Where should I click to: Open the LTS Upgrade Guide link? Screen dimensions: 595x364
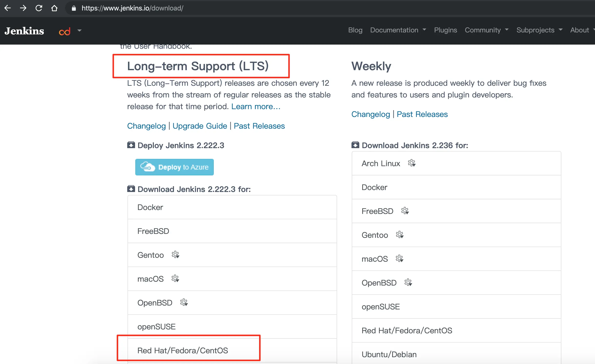pyautogui.click(x=200, y=126)
